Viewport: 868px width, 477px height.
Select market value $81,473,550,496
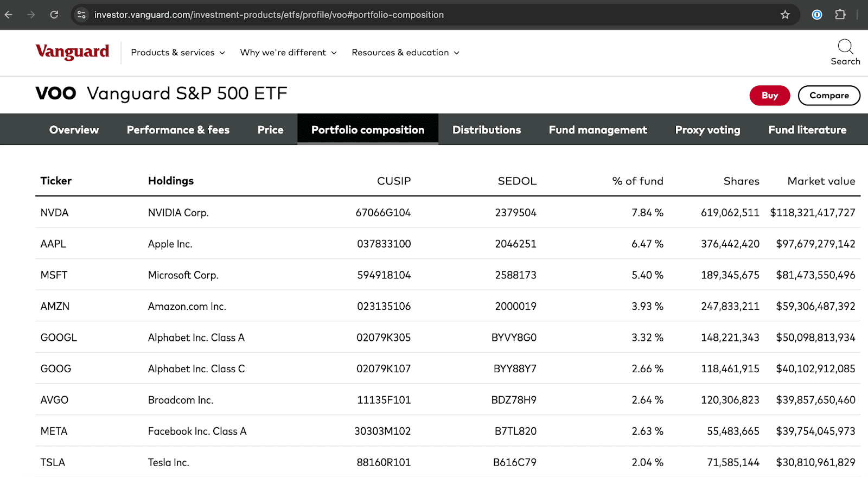click(x=815, y=275)
